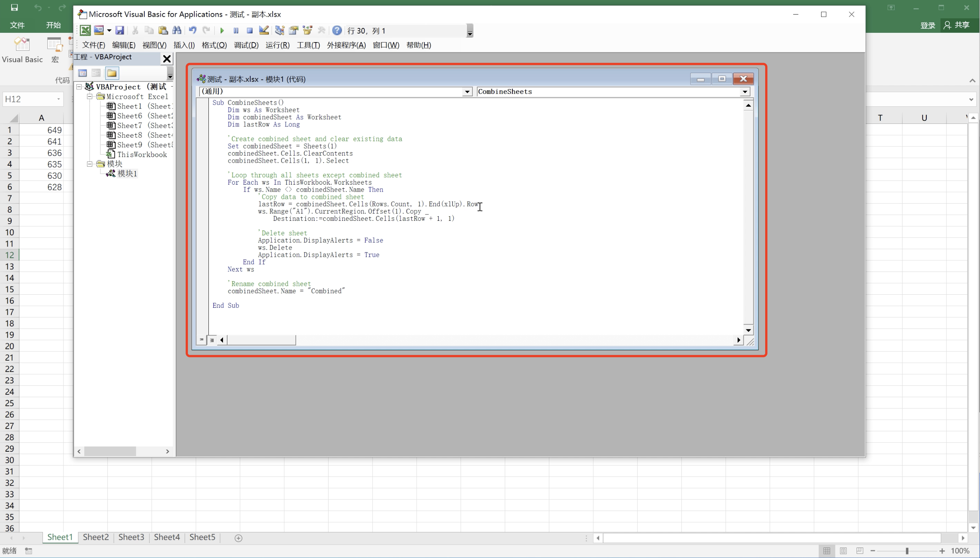
Task: Click the Run Sub green play icon
Action: [x=222, y=30]
